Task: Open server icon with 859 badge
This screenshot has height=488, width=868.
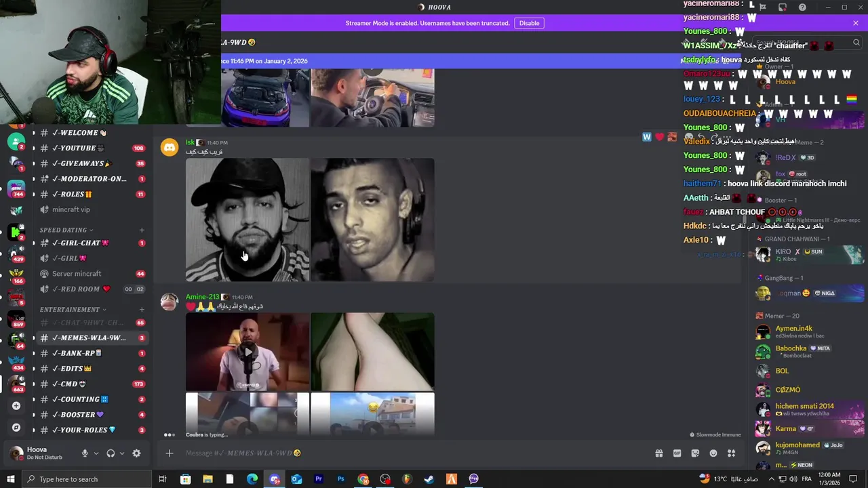Action: pos(16,319)
